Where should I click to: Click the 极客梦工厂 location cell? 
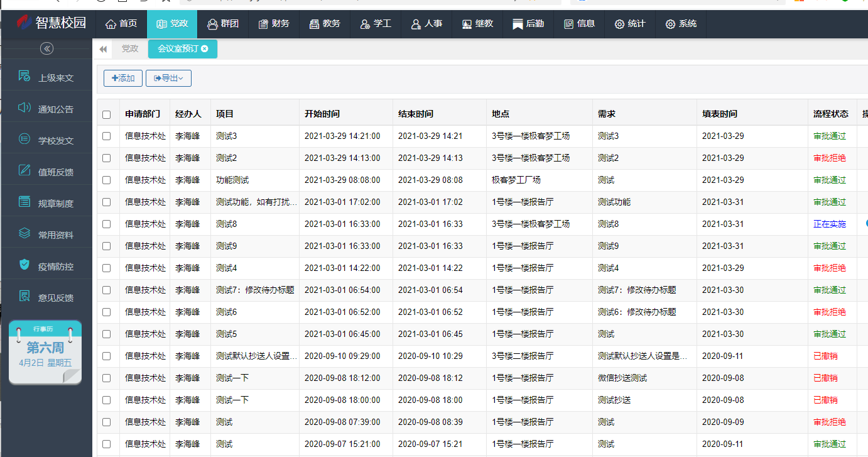516,180
